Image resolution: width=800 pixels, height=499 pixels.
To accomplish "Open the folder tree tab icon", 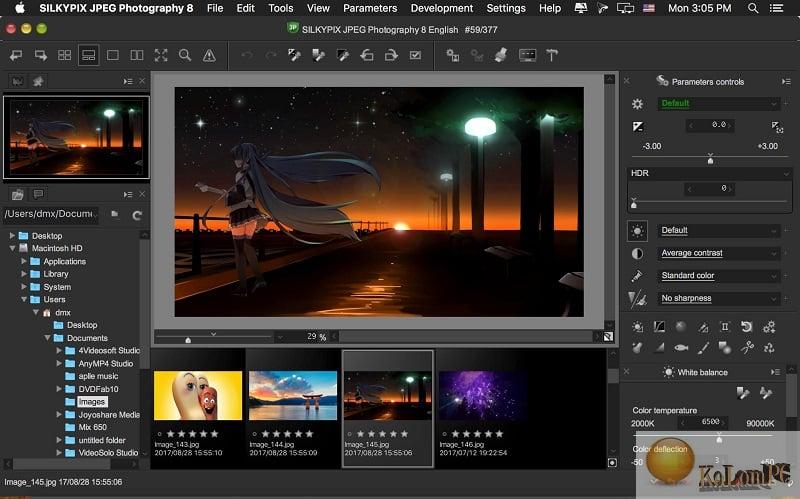I will tap(17, 194).
